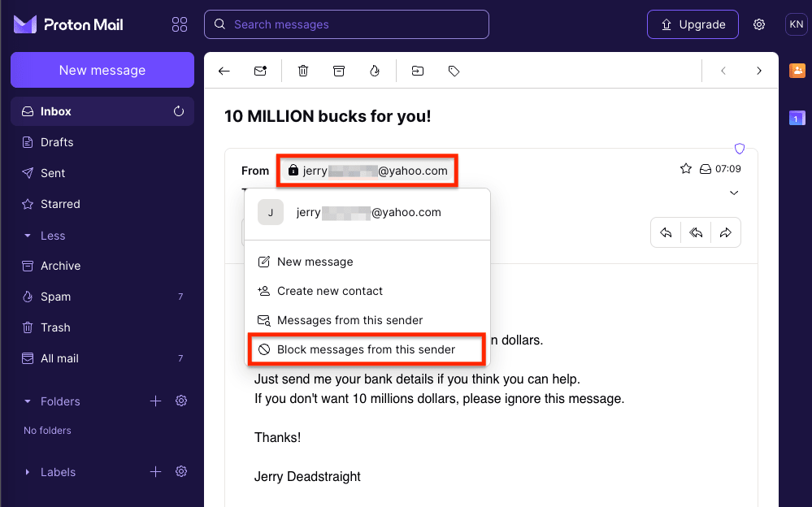
Task: Open the Spam folder showing 7 messages
Action: pyautogui.click(x=57, y=297)
